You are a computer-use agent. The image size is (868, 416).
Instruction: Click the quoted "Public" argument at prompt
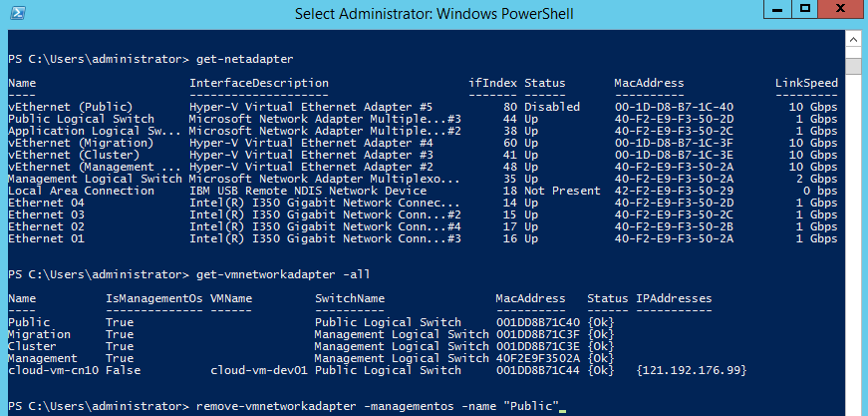point(531,407)
